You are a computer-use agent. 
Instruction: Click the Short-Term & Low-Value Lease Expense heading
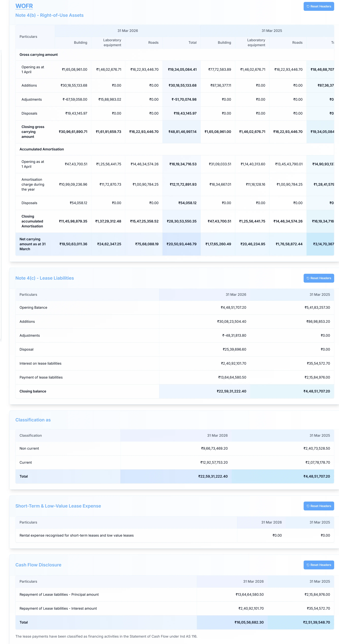click(58, 506)
